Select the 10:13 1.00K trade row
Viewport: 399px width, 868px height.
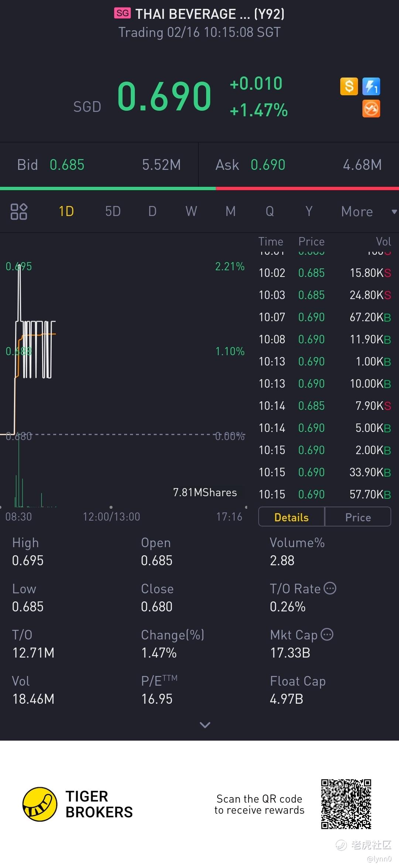point(325,361)
